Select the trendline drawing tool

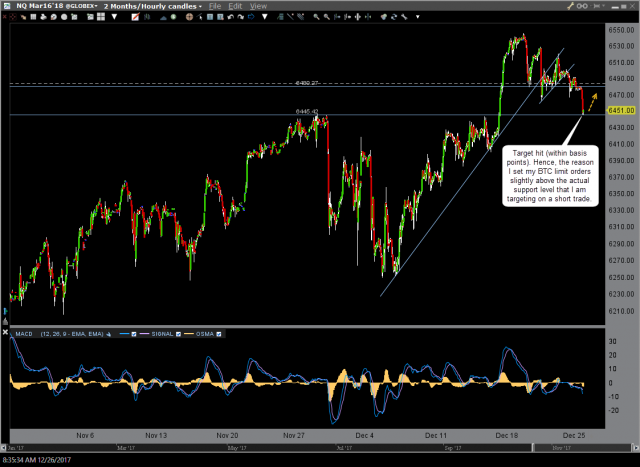(290, 17)
